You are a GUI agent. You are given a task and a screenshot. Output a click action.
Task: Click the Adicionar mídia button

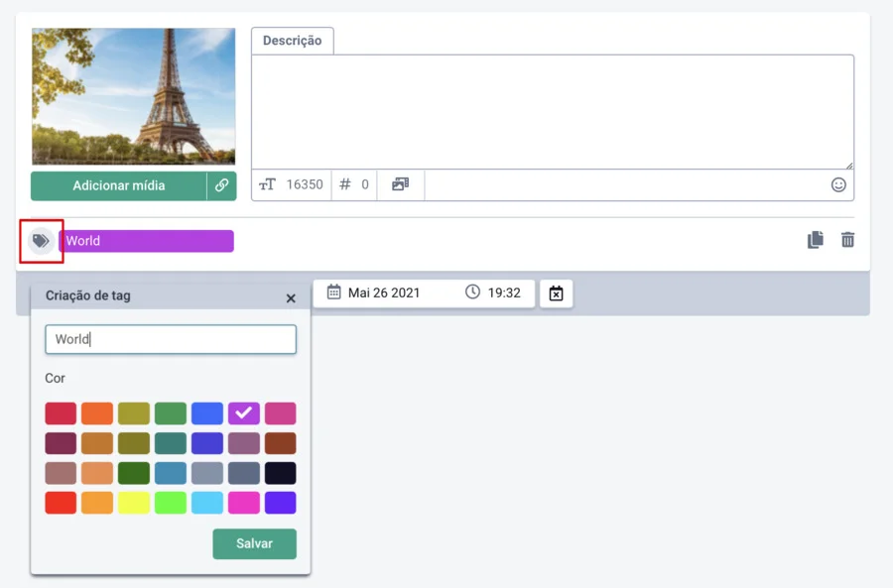[118, 185]
